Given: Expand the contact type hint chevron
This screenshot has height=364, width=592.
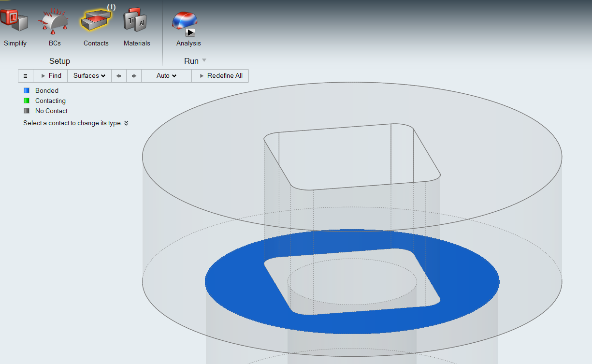Looking at the screenshot, I should (x=126, y=123).
